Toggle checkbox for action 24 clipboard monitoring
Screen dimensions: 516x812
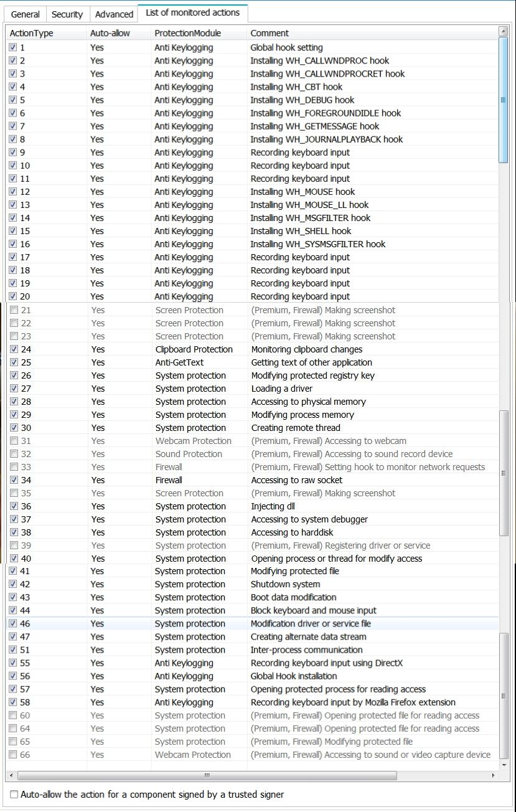click(14, 349)
